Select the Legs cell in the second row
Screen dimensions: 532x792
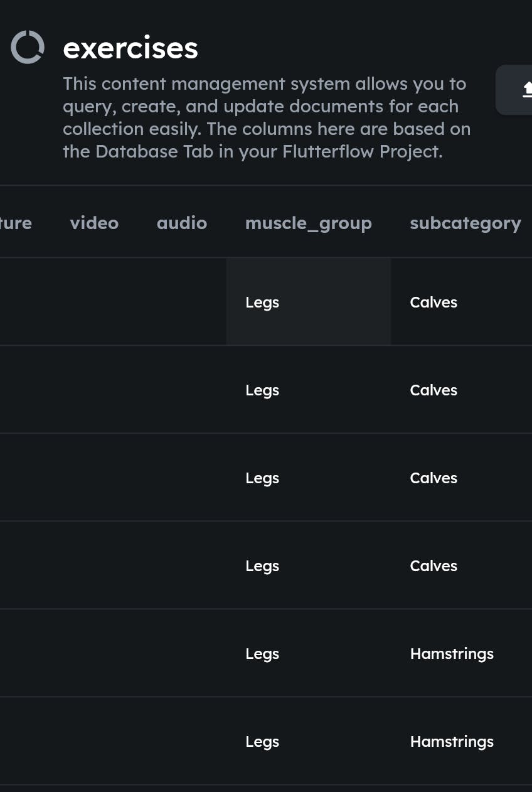point(262,390)
